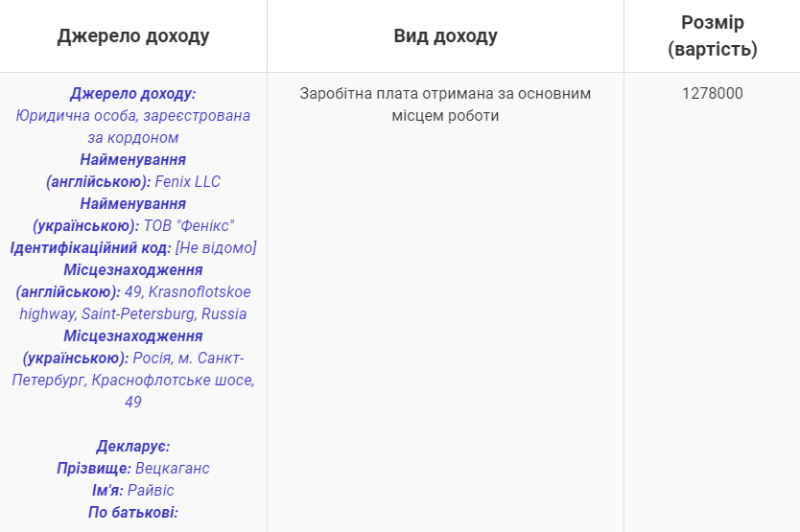Click the "По батькові:" label

(x=133, y=513)
